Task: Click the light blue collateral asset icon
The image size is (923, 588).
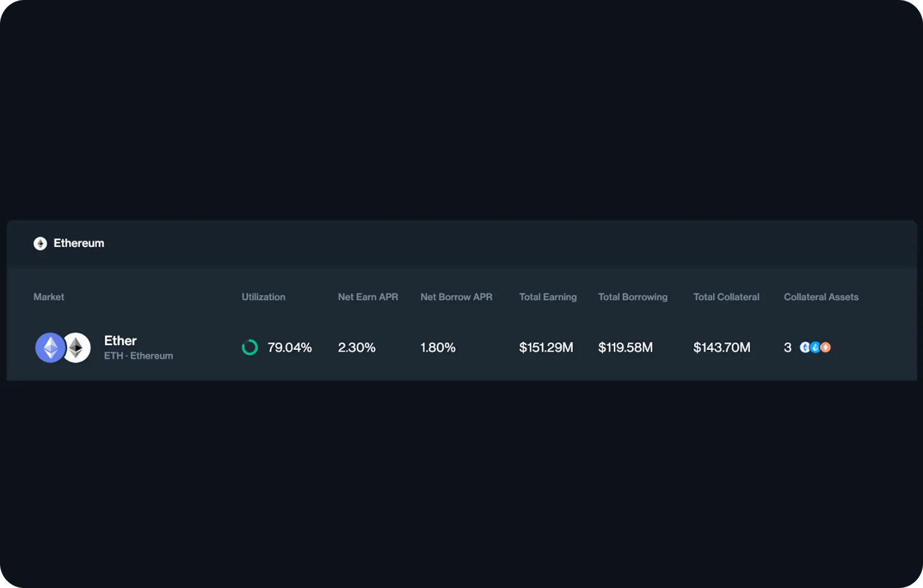Action: 815,347
